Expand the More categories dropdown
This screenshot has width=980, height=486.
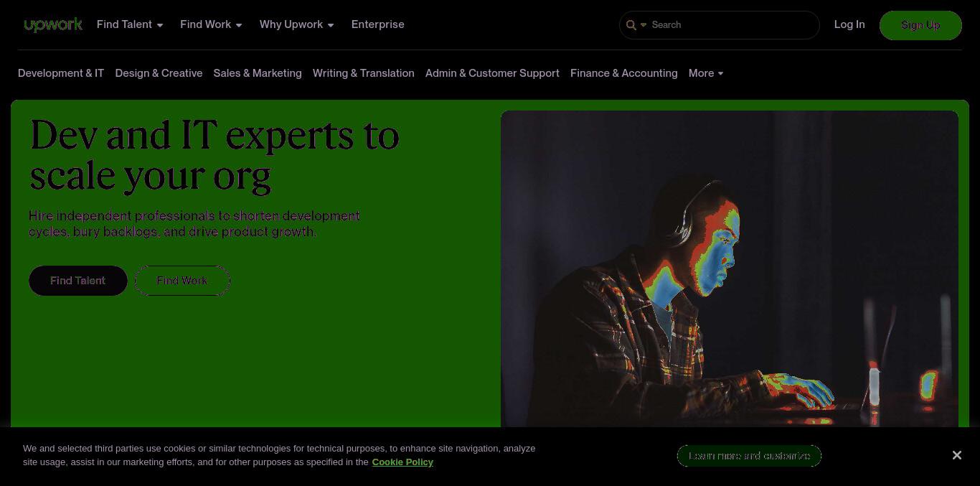[706, 73]
